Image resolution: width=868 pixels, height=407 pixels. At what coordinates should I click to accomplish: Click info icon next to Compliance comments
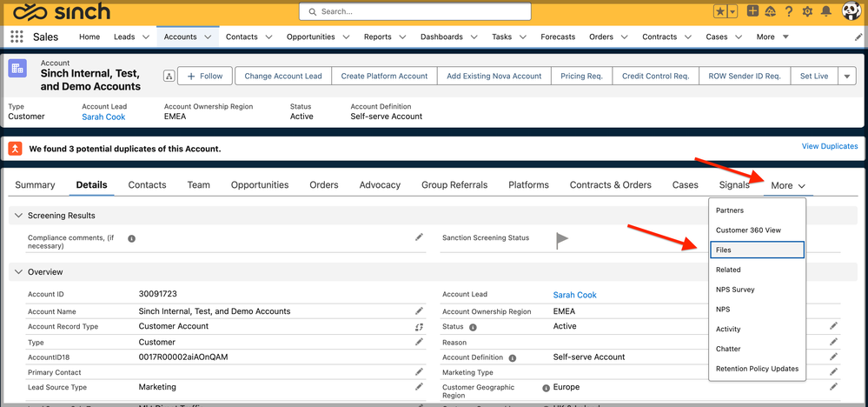(x=132, y=238)
